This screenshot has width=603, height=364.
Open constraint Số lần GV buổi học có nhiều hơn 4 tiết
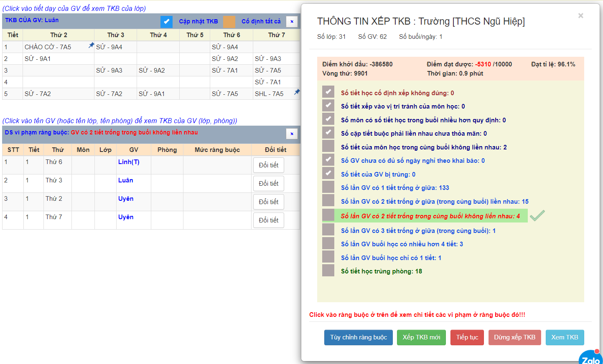pos(402,244)
